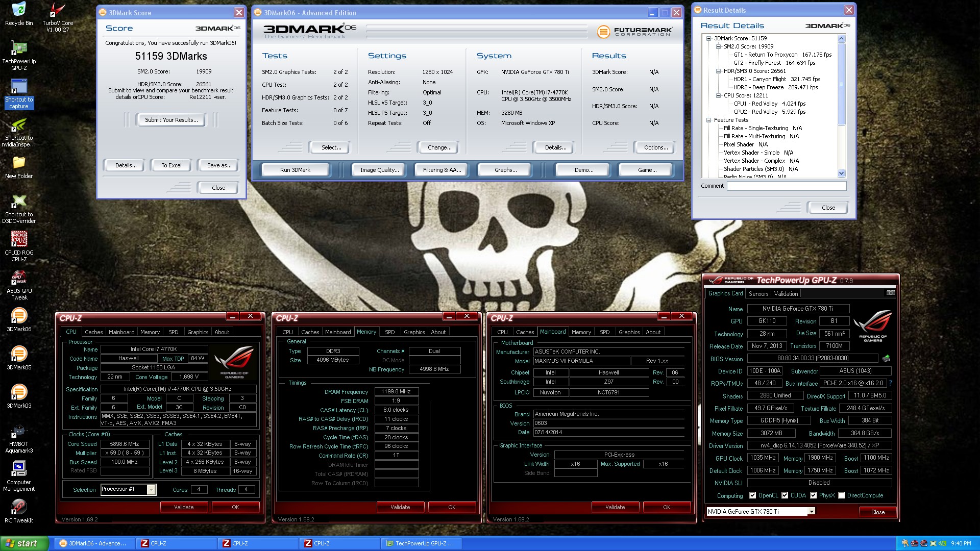The image size is (980, 551).
Task: Open Processor #1 selection dropdown in CPU-Z
Action: (151, 489)
